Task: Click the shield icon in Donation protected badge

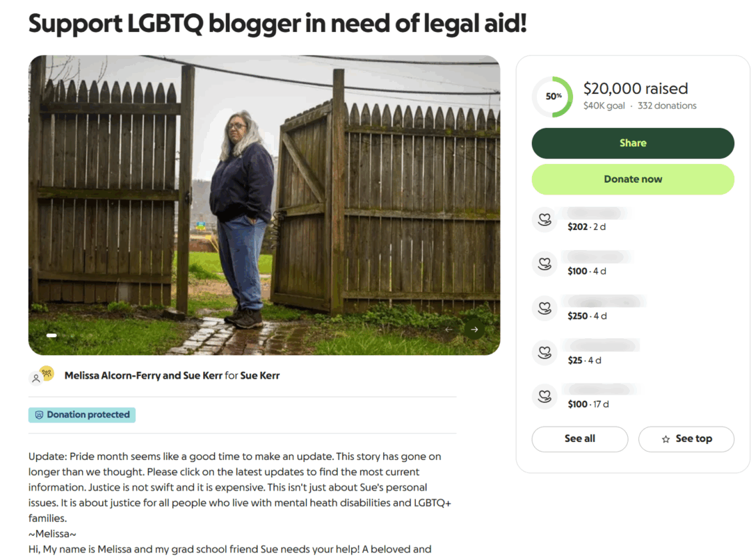Action: coord(39,415)
